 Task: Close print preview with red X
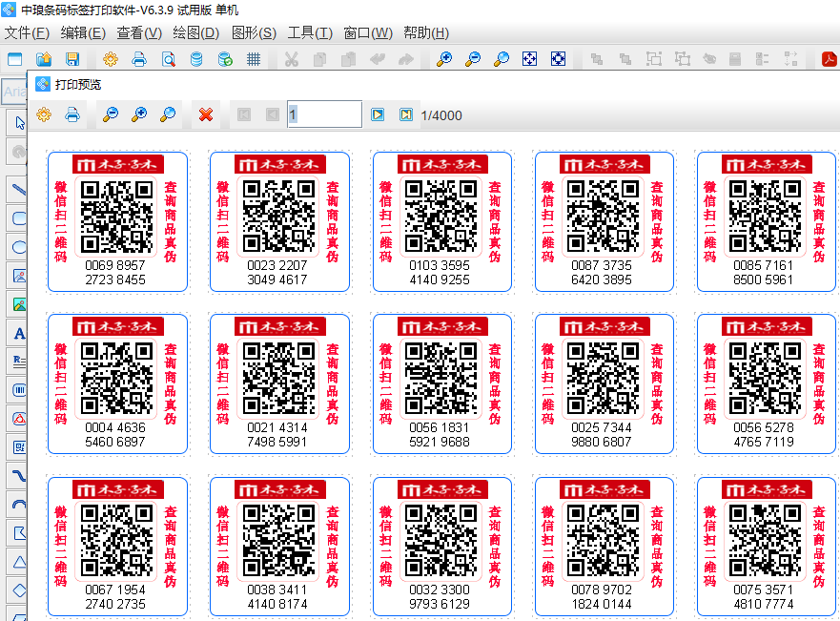[x=205, y=115]
